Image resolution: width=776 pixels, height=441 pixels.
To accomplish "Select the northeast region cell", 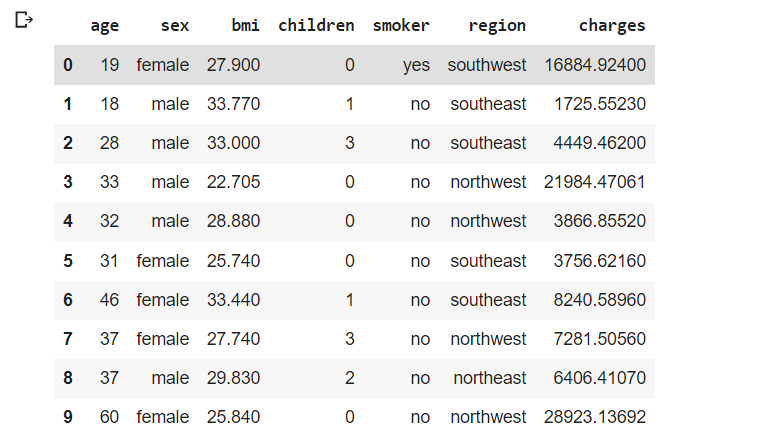I will (x=489, y=378).
